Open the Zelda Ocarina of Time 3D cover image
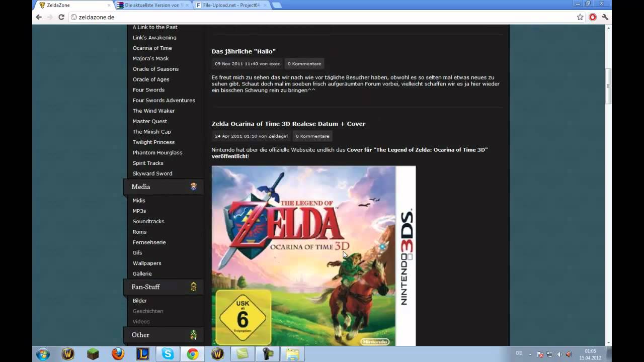The image size is (644, 362). [x=313, y=255]
